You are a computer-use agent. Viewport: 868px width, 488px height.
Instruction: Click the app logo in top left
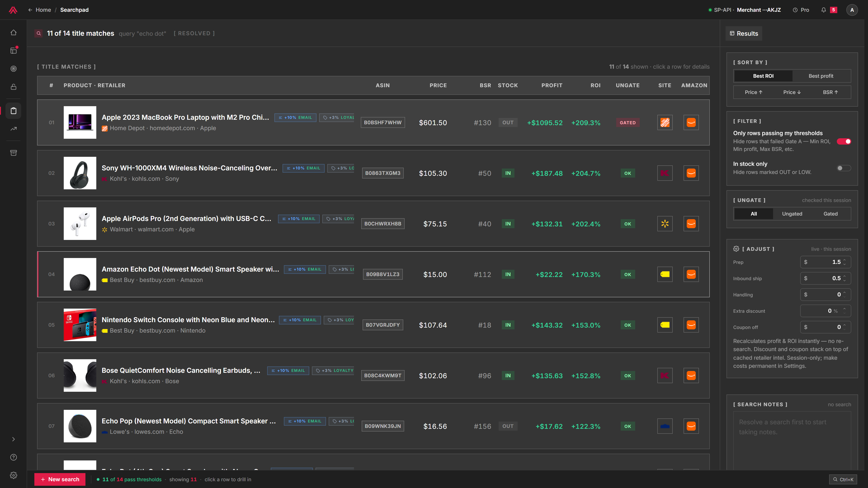[13, 10]
